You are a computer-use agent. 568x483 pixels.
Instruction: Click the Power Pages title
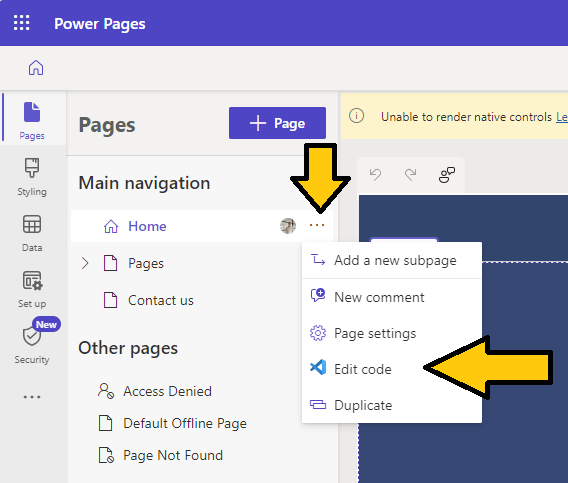pyautogui.click(x=100, y=24)
